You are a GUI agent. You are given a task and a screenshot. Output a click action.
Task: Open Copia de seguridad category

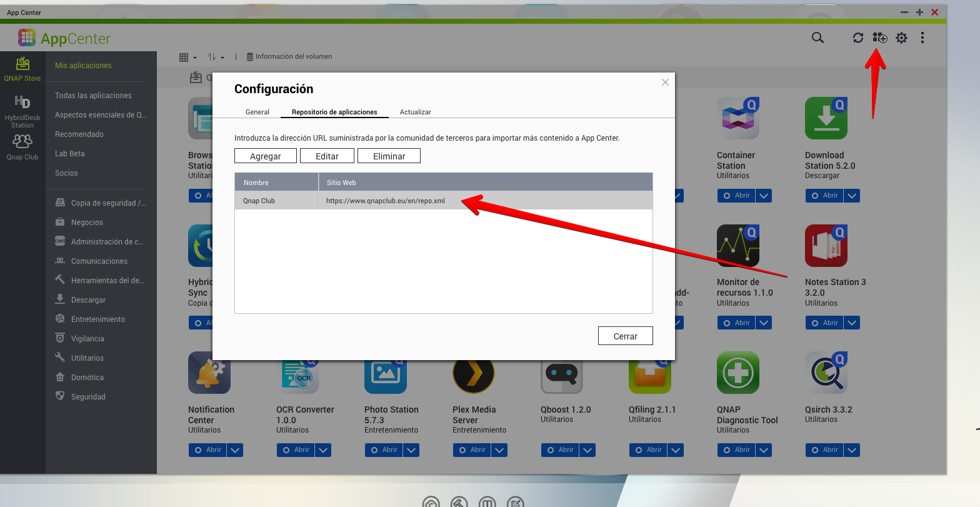101,203
